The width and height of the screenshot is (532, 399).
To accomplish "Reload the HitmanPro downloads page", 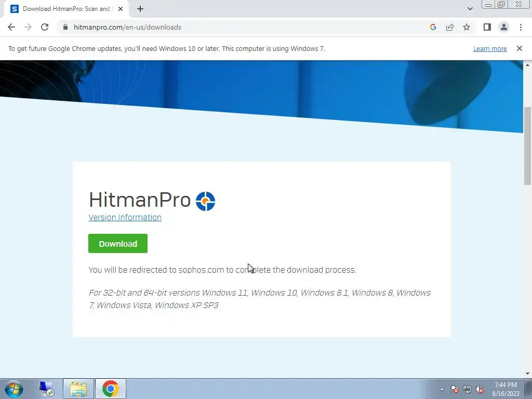I will point(45,27).
